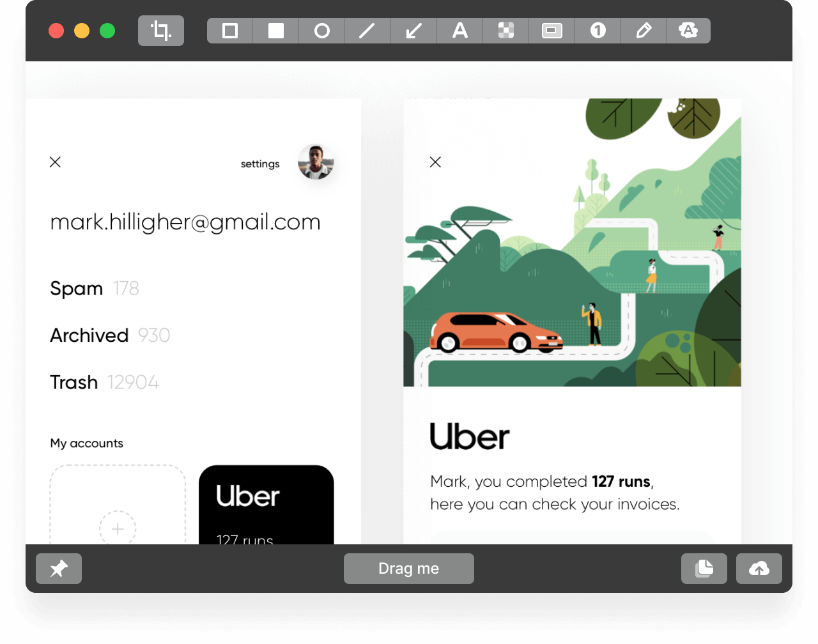This screenshot has width=818, height=644.
Task: Copy screenshot to clipboard
Action: [704, 569]
